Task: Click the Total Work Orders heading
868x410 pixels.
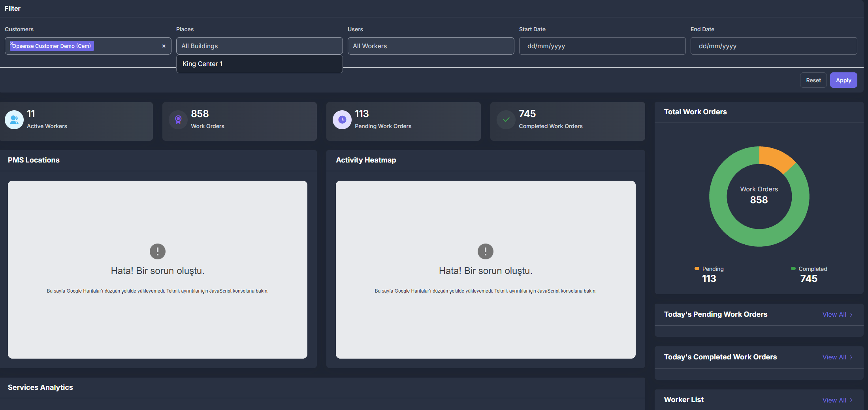Action: point(695,112)
